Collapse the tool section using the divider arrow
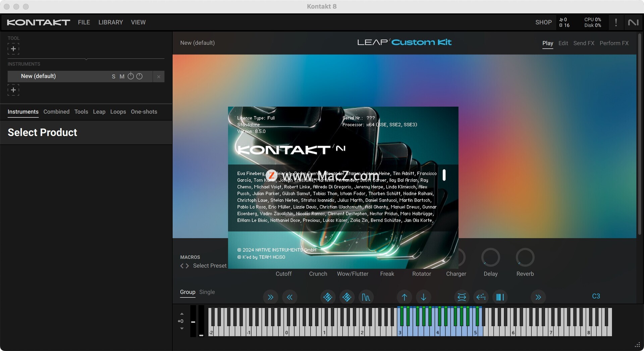The width and height of the screenshot is (644, 351). tap(86, 59)
